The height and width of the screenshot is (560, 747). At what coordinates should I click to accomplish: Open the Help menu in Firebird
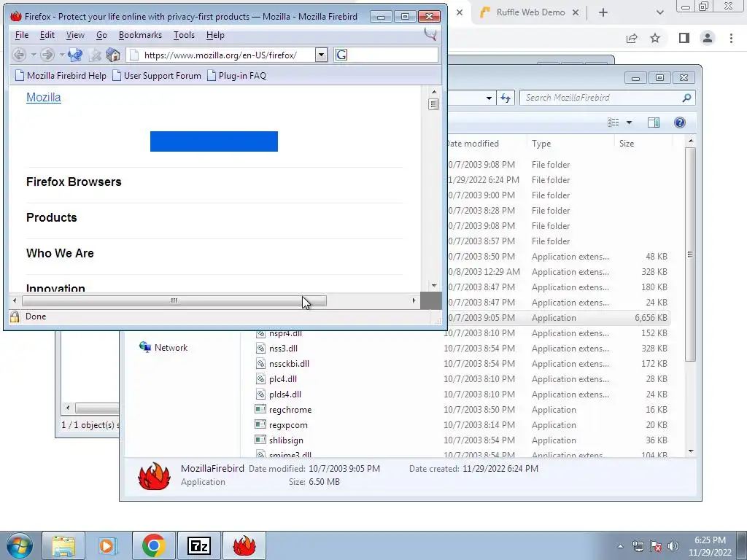point(215,35)
